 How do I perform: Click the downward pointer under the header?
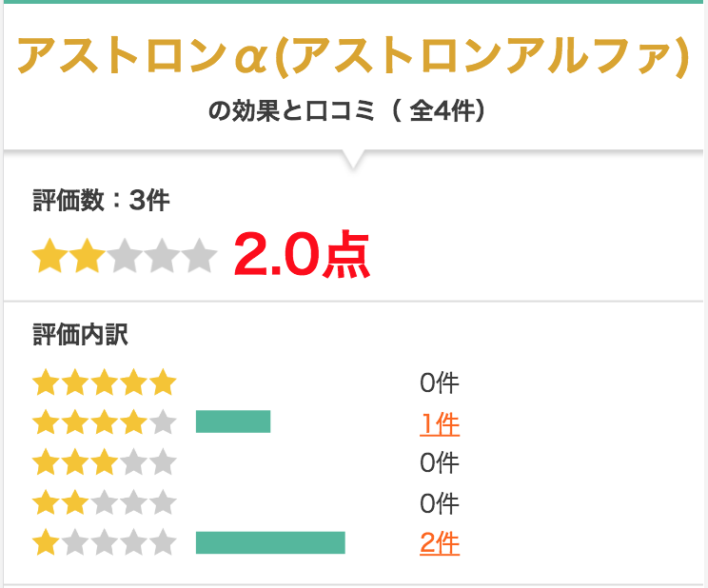[x=354, y=160]
